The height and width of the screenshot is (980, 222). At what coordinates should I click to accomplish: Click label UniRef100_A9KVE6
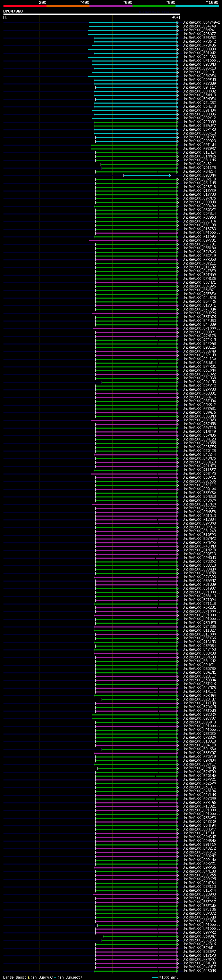pos(199,852)
